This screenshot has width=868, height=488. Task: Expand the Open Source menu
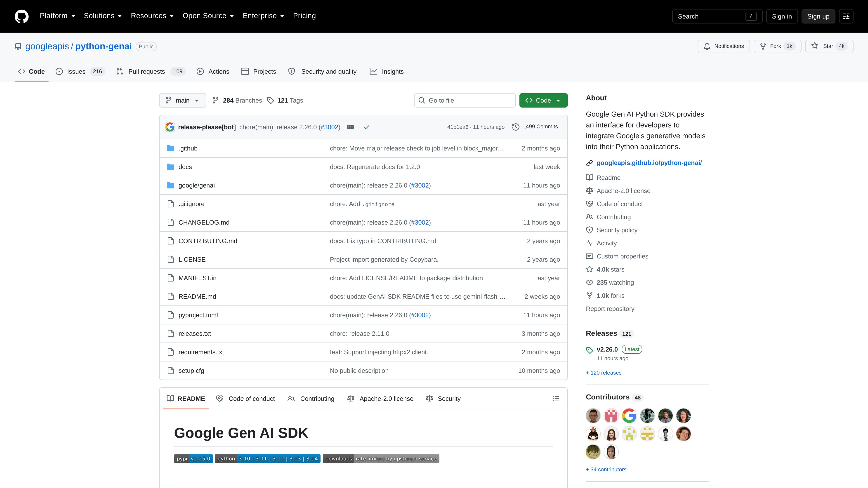point(208,16)
